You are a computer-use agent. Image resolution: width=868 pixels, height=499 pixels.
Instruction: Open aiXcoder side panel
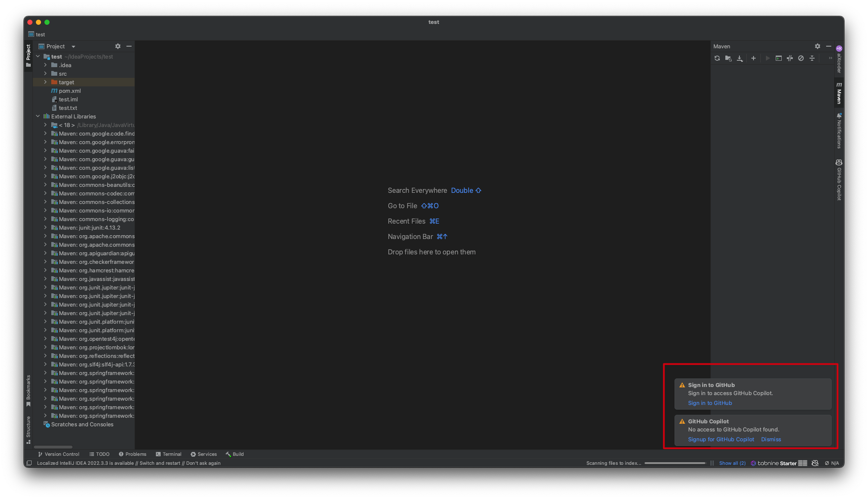[839, 60]
